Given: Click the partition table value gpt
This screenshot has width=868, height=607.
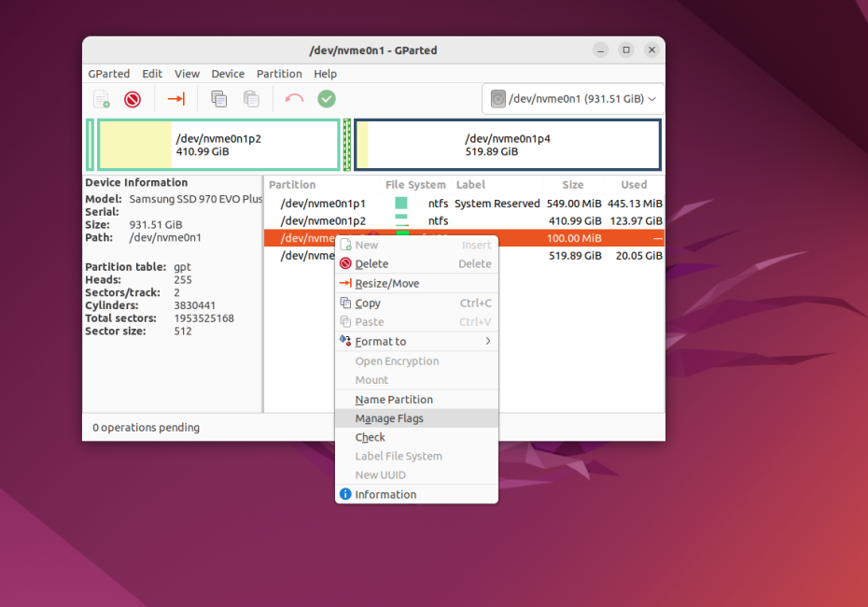Looking at the screenshot, I should point(182,267).
